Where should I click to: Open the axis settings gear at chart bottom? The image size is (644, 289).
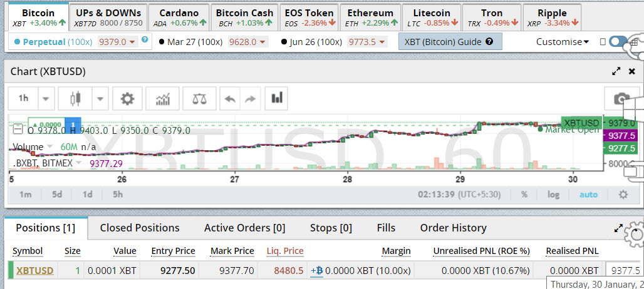(x=623, y=195)
